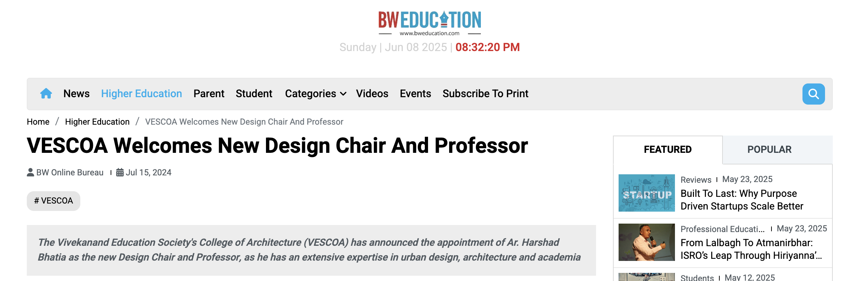
Task: Go to Higher Education section in navbar
Action: [142, 94]
